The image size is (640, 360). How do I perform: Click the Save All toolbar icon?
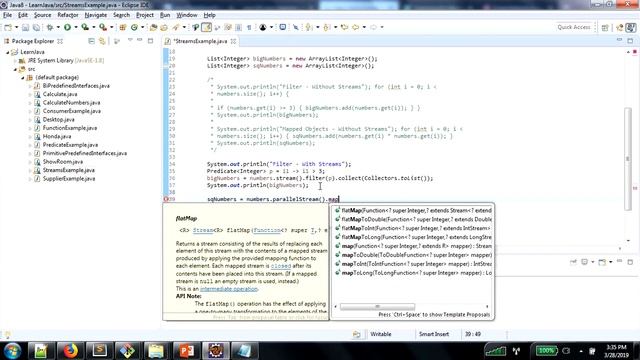[36, 27]
